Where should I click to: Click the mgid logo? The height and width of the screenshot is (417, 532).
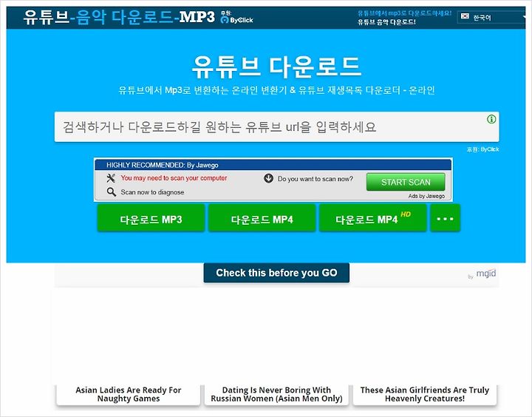tap(486, 274)
